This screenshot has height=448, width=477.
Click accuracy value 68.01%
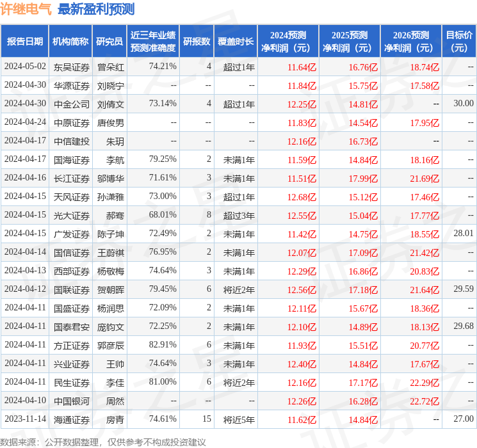pyautogui.click(x=163, y=215)
